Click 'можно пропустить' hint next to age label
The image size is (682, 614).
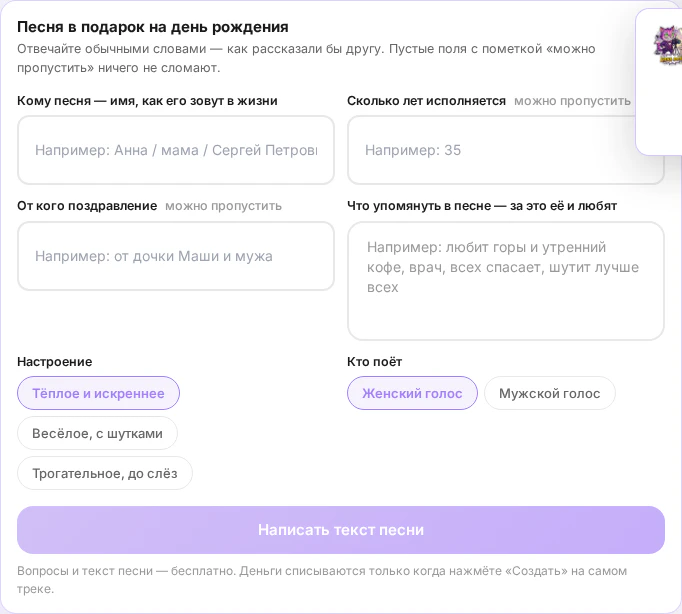[572, 101]
